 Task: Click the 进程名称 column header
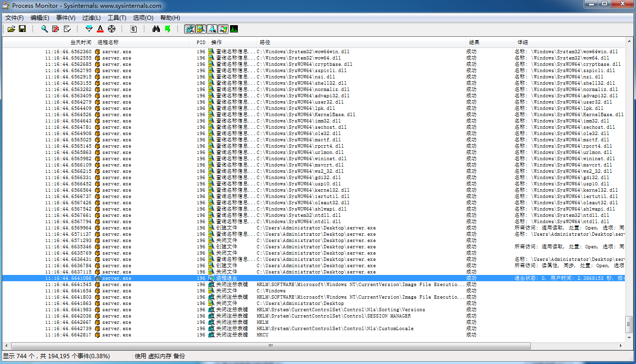point(108,43)
